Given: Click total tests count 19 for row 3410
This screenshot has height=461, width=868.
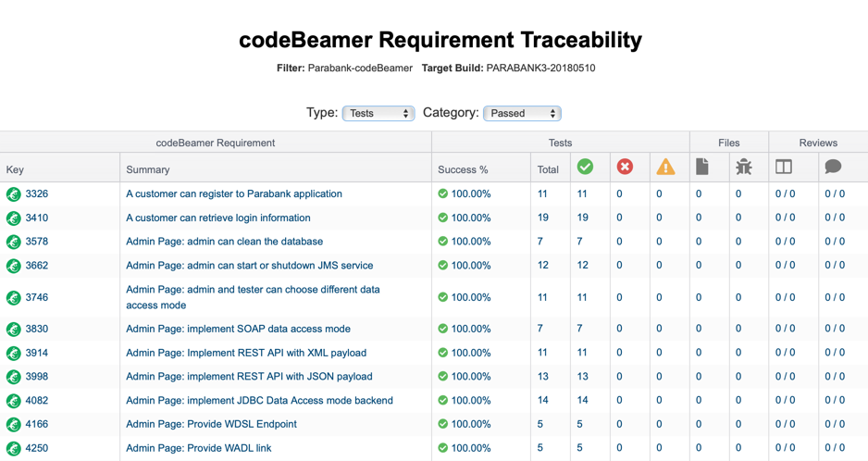Looking at the screenshot, I should coord(543,218).
